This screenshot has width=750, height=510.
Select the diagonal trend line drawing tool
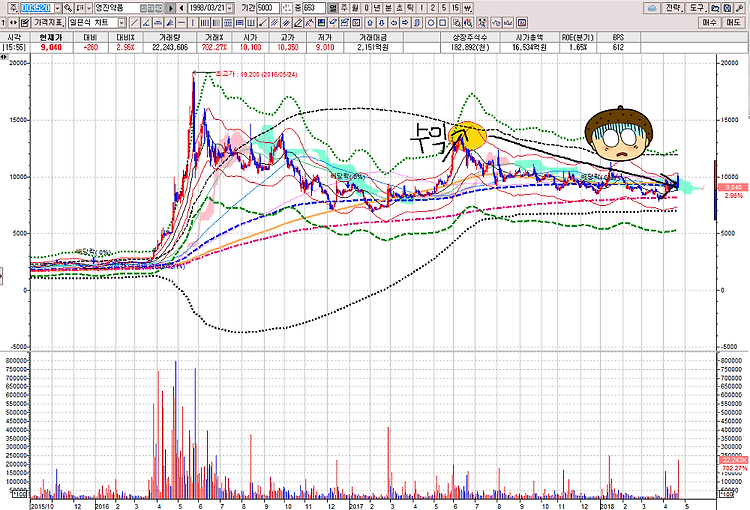tap(134, 22)
